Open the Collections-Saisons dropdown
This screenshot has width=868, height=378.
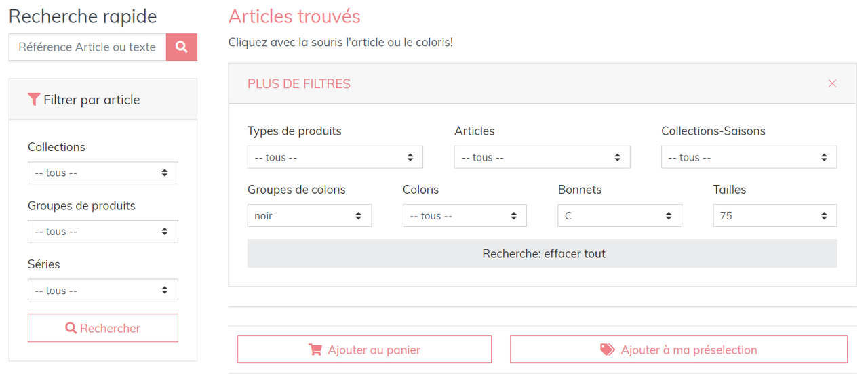click(749, 157)
